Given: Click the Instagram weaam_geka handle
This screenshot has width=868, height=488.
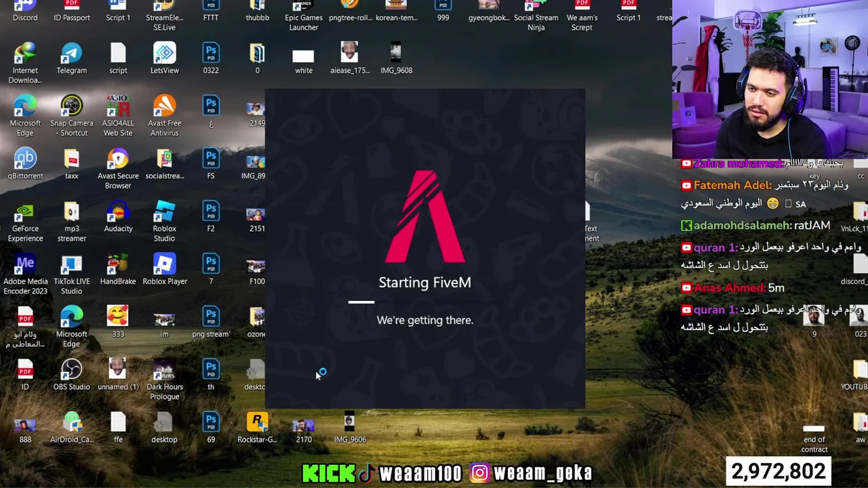Looking at the screenshot, I should pos(532,473).
